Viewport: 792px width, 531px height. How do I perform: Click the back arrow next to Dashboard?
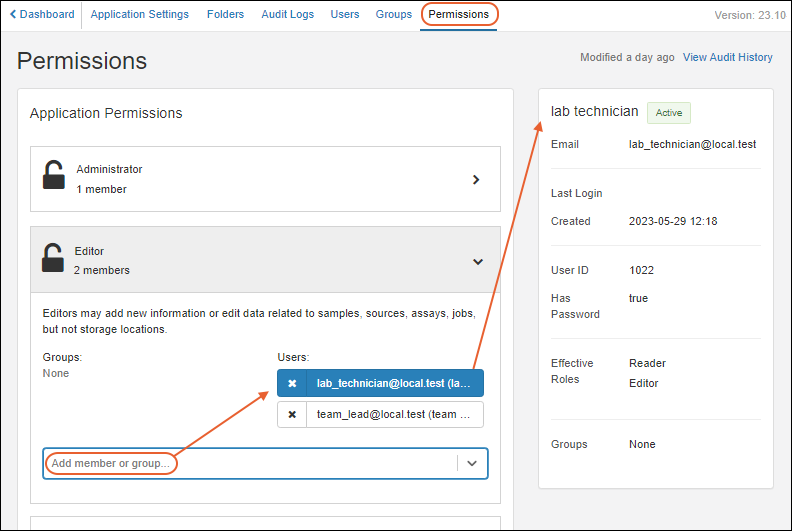click(x=13, y=15)
